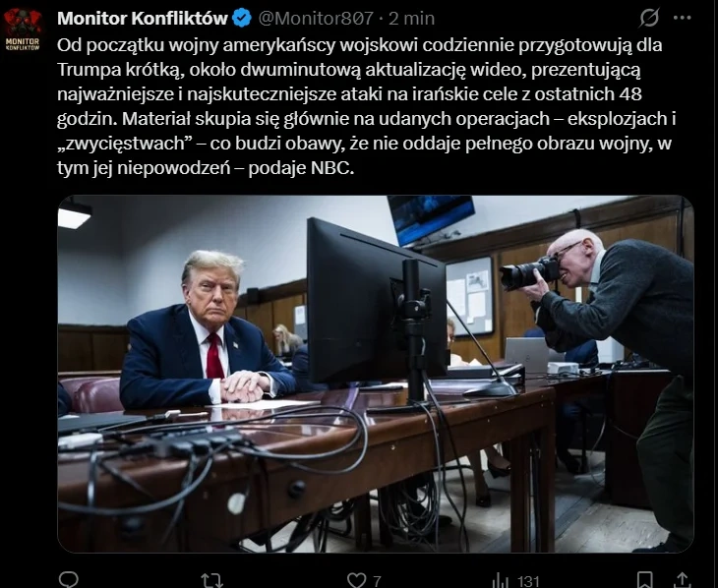This screenshot has height=588, width=718.
Task: Click the like count showing 7
Action: [x=377, y=581]
